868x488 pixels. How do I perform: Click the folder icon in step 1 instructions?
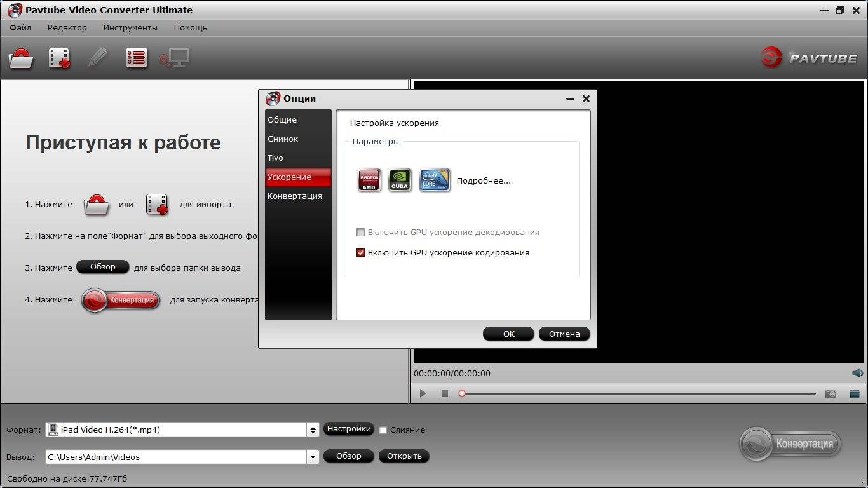(97, 205)
